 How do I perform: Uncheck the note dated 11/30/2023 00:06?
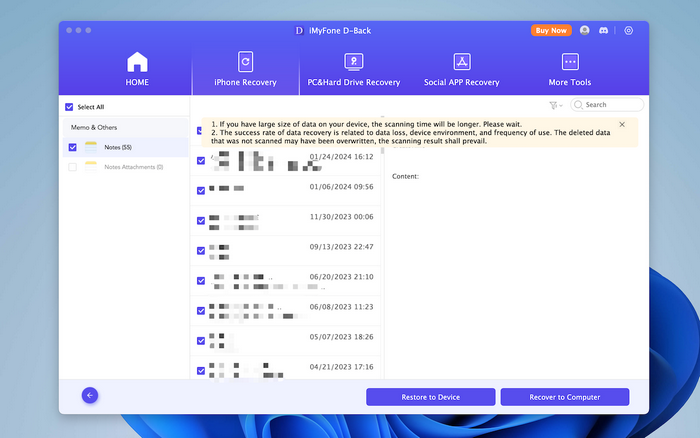(201, 221)
